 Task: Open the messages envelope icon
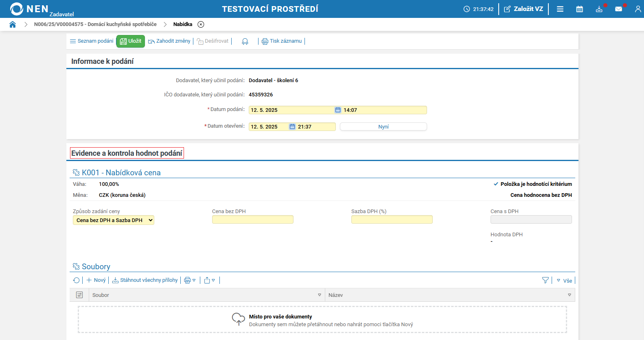coord(618,9)
